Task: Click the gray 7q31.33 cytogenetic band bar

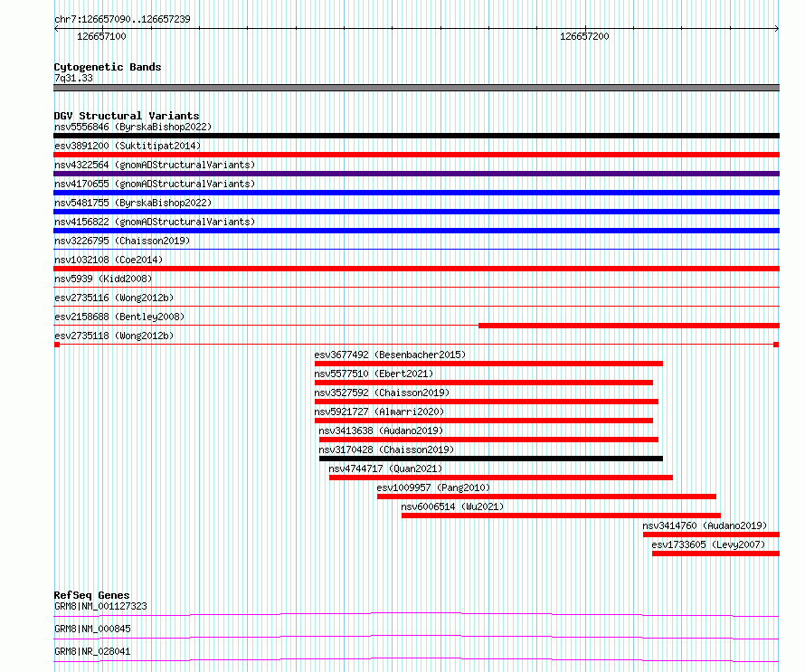Action: [416, 88]
